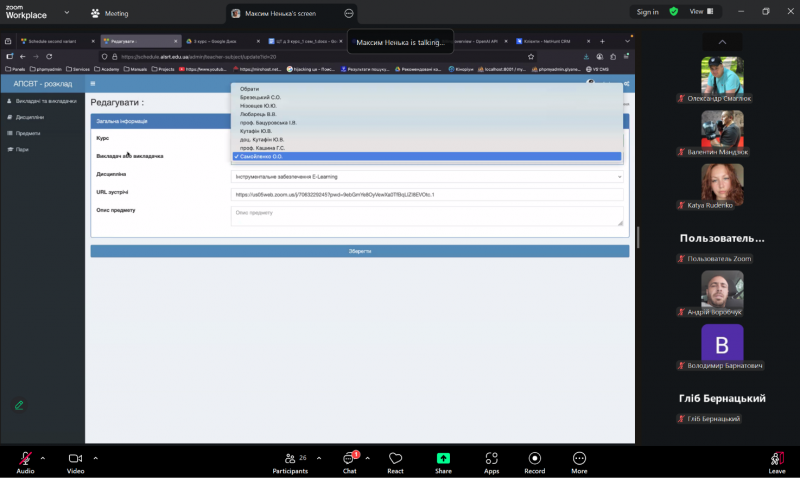
Task: Click the React heart icon
Action: click(x=395, y=459)
